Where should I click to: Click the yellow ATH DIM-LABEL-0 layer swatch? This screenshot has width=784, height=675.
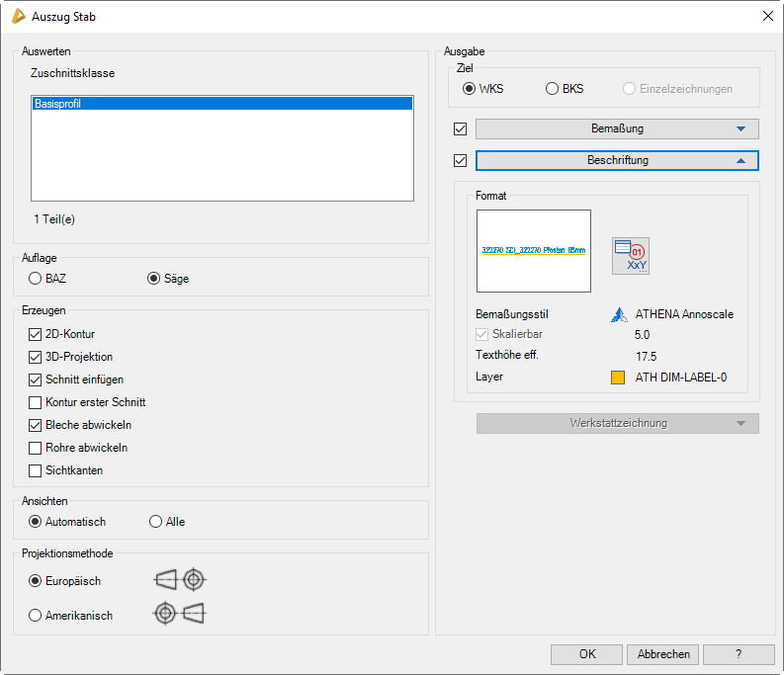tap(618, 377)
